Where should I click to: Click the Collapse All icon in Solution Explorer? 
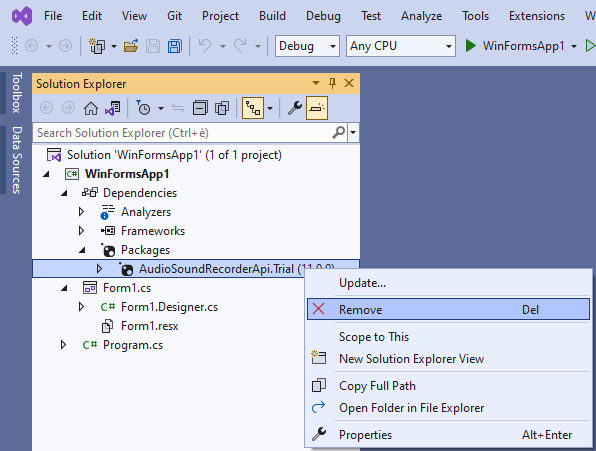point(200,108)
